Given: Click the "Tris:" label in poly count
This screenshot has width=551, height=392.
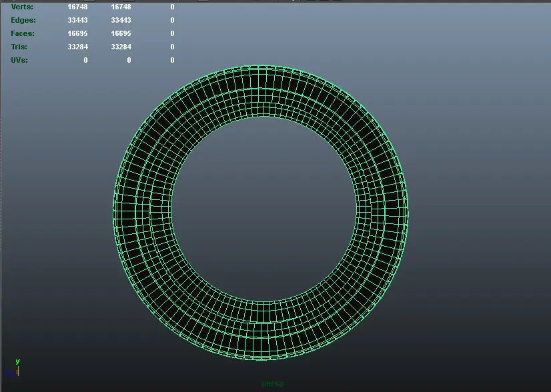Looking at the screenshot, I should 19,47.
